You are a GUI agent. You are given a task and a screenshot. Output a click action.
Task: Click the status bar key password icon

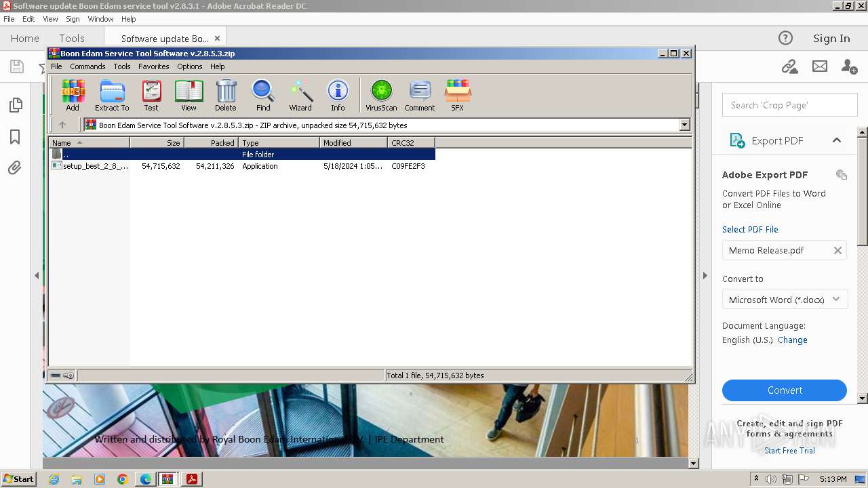[68, 375]
